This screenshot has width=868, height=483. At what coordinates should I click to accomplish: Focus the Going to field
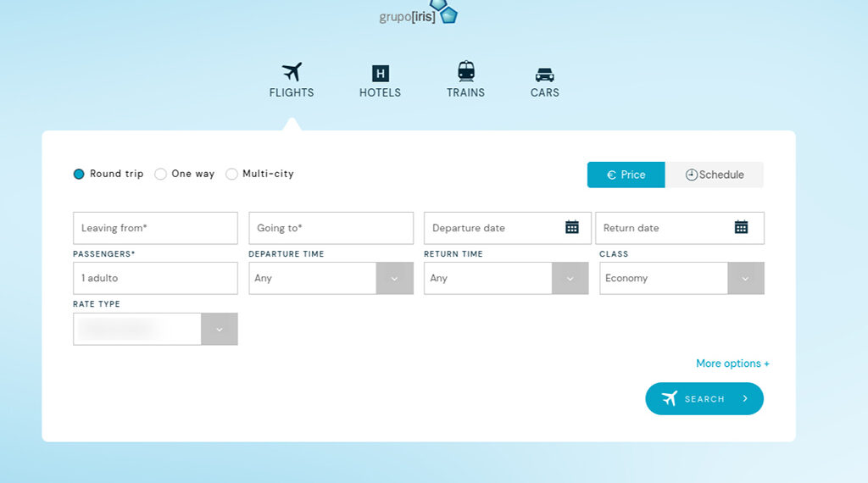[x=331, y=228]
